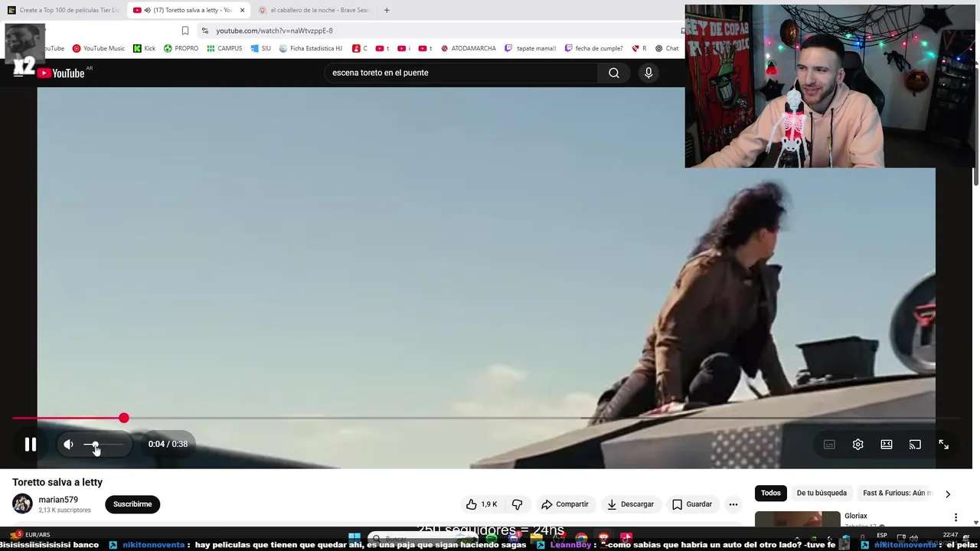This screenshot has height=551, width=980.
Task: Open the Kick bookmark
Action: click(x=144, y=48)
